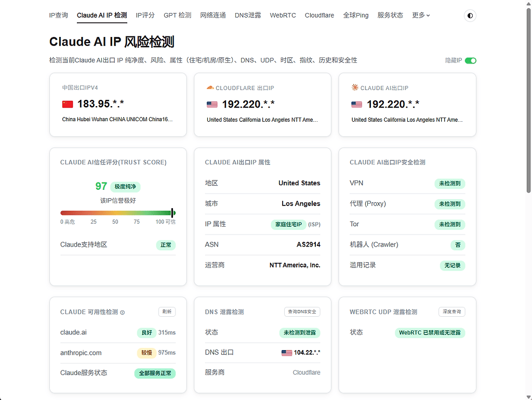Click the city value Los Angeles
The width and height of the screenshot is (532, 400).
click(x=301, y=203)
